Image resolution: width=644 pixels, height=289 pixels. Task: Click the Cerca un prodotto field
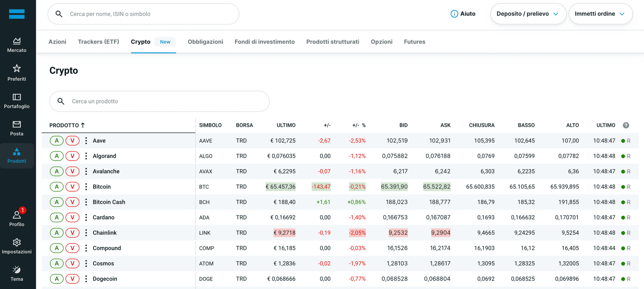pos(159,101)
